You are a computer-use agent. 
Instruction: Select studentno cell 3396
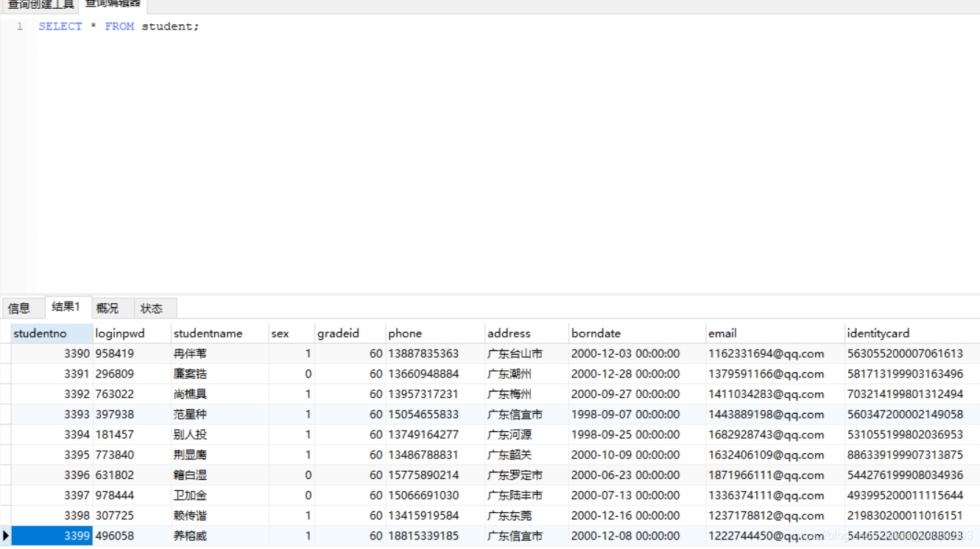52,475
